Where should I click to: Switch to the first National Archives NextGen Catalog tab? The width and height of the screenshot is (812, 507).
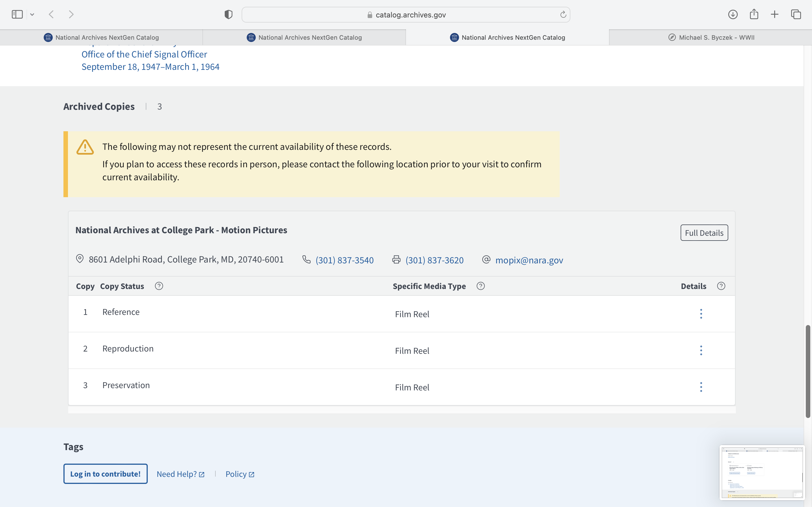point(101,37)
